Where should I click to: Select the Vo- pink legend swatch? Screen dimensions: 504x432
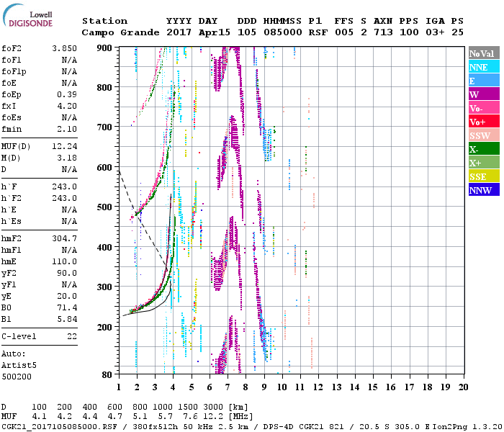tap(484, 108)
